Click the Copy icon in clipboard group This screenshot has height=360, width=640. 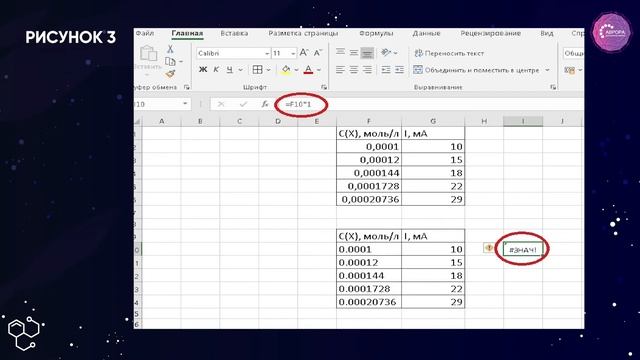[170, 62]
